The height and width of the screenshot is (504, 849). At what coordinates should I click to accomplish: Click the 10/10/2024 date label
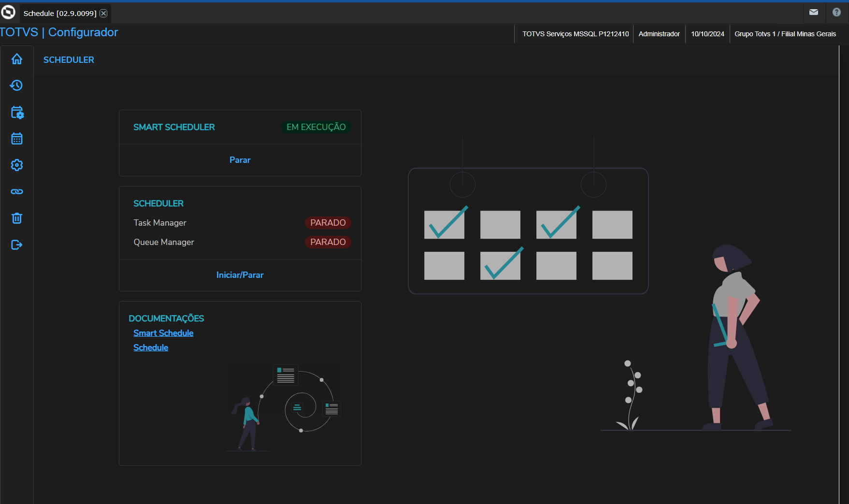tap(707, 34)
